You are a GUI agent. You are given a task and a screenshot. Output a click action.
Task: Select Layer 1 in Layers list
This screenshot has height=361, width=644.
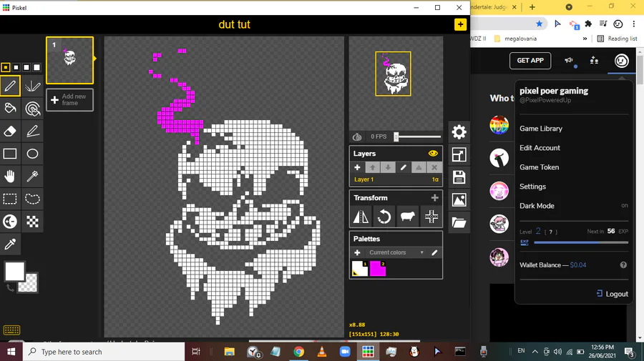[396, 179]
